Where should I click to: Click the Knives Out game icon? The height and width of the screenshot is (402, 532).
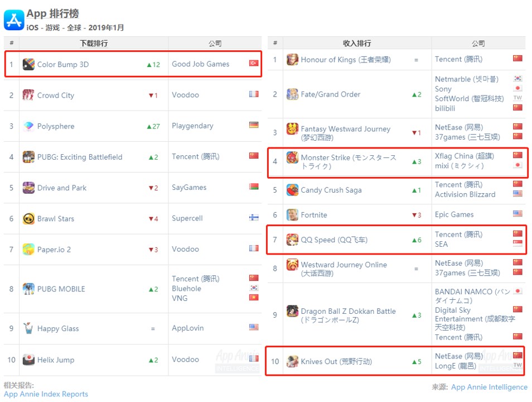[x=292, y=362]
